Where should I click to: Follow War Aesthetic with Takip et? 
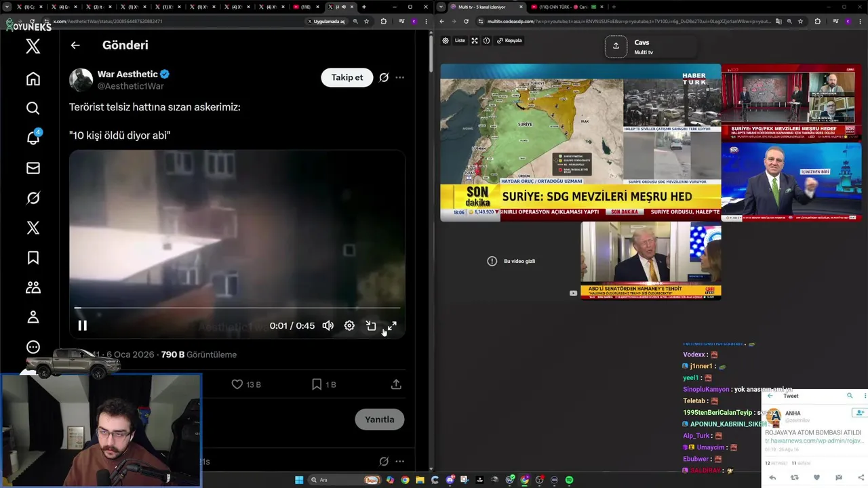(347, 77)
